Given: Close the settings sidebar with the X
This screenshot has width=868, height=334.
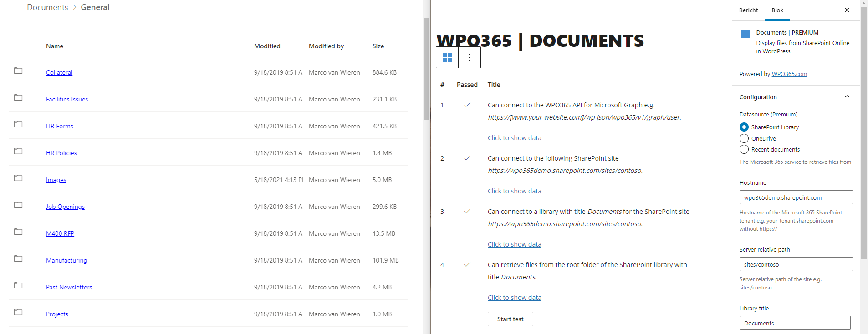Looking at the screenshot, I should tap(847, 10).
